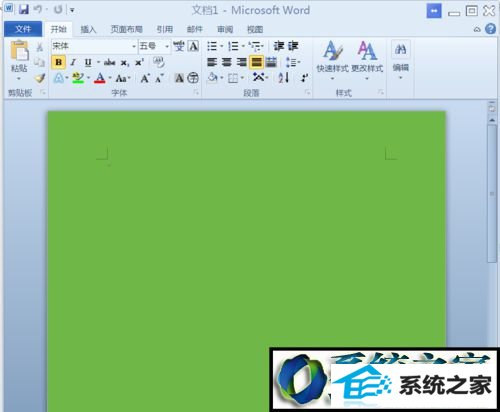Insert Enclosed Character (字 in circle)
This screenshot has height=412, width=500.
click(193, 78)
